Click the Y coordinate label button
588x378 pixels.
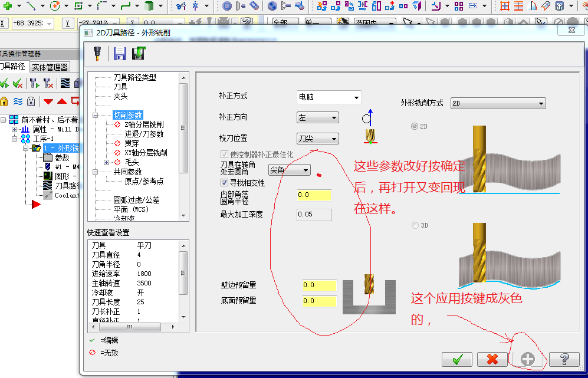(67, 24)
